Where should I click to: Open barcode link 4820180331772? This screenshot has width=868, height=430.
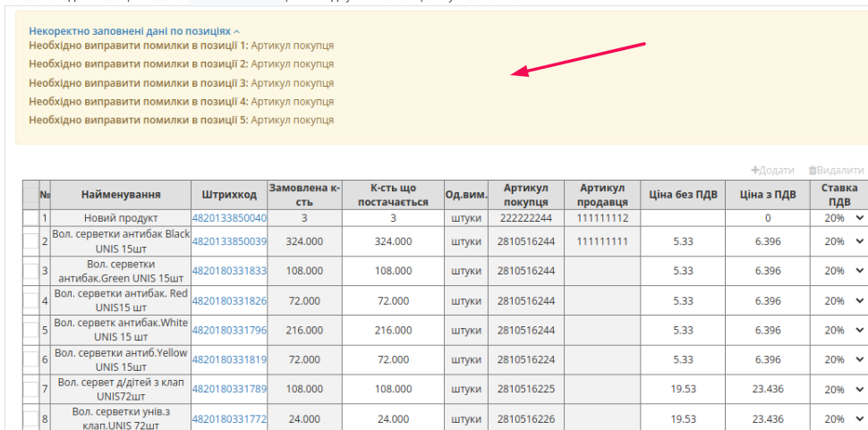click(x=229, y=418)
